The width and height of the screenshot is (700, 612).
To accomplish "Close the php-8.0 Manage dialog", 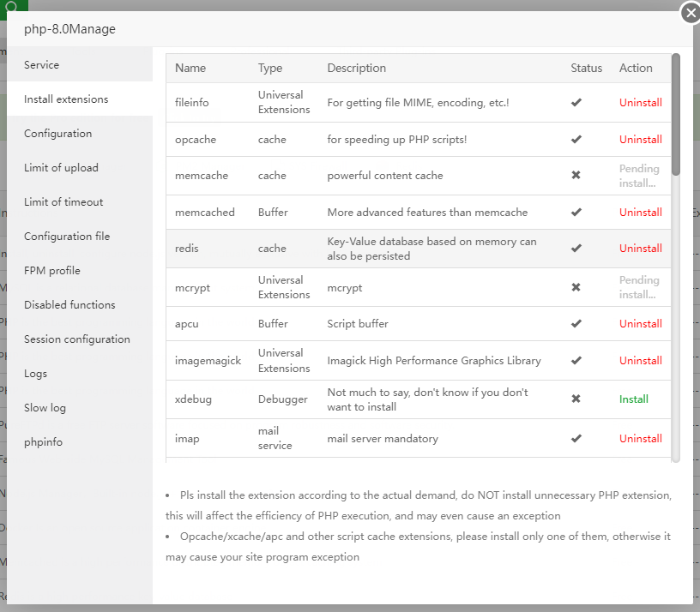I will point(691,14).
